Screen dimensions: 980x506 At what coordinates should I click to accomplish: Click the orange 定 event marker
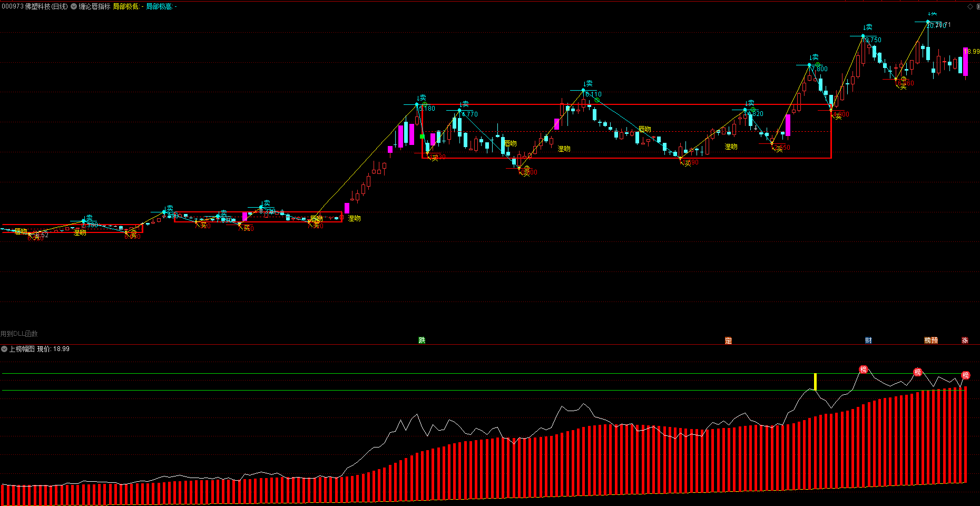tap(728, 340)
